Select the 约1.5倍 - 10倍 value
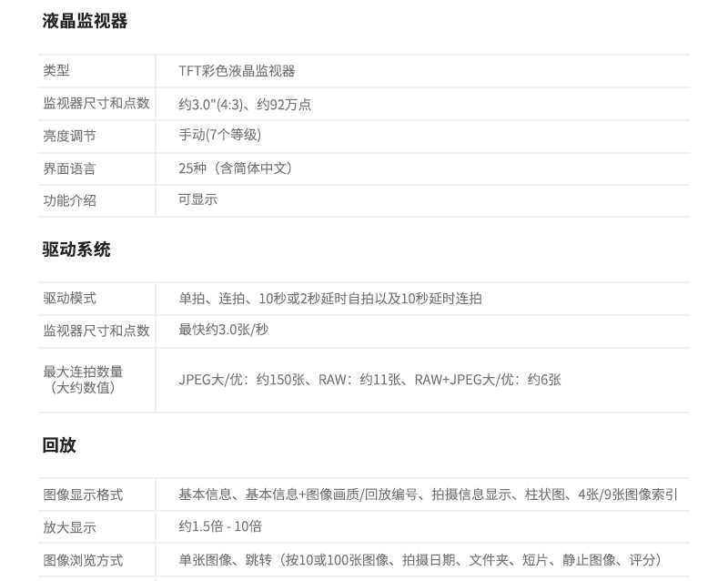The width and height of the screenshot is (728, 581). point(221,526)
